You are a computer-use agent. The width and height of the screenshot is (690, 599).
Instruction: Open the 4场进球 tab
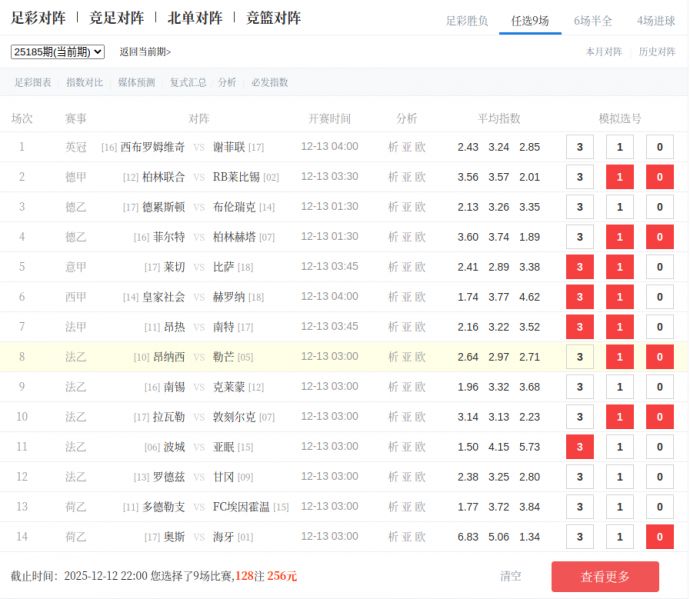coord(656,20)
